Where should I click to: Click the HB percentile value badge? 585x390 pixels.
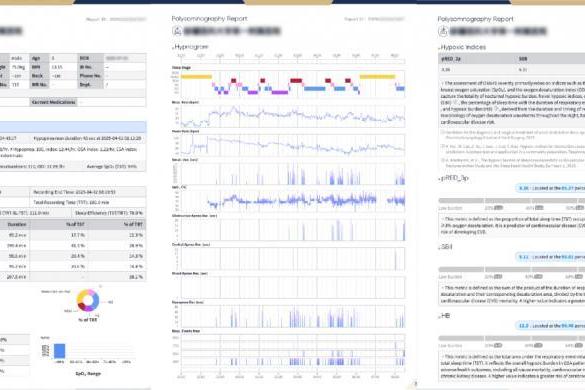(x=550, y=326)
